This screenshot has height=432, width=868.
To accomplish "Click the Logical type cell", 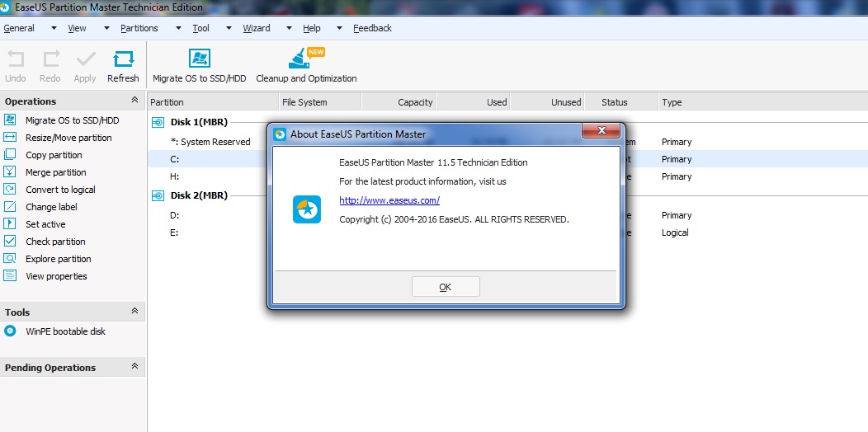I will (675, 232).
